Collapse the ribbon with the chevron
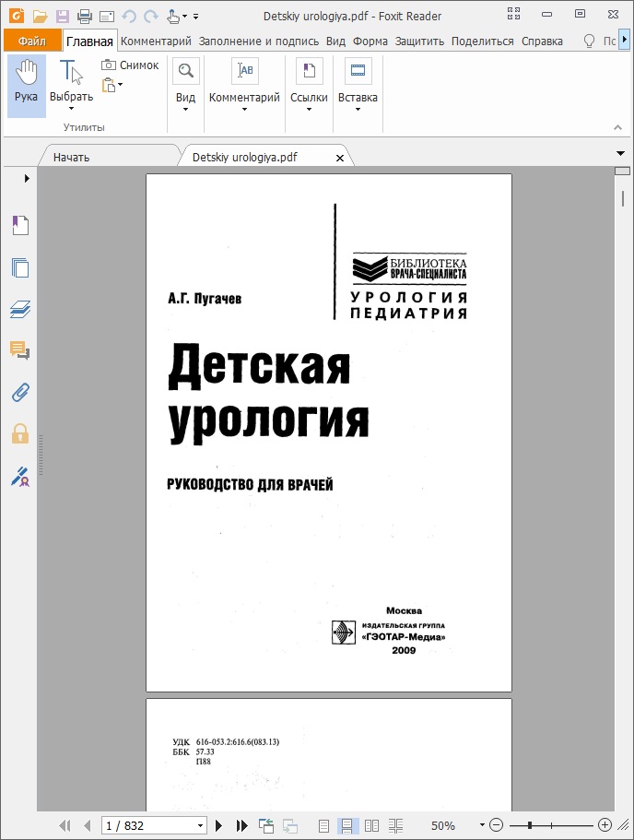This screenshot has width=634, height=840. [x=618, y=127]
